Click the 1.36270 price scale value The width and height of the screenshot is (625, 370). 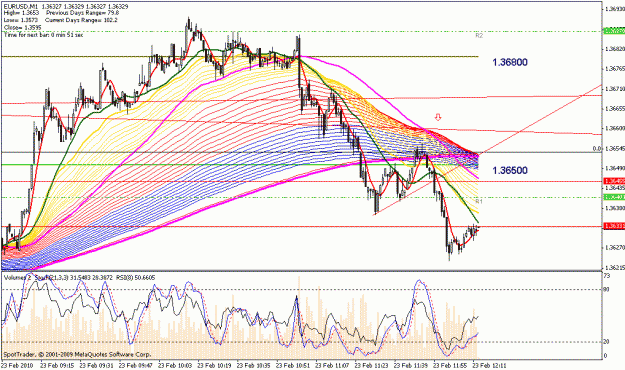coord(615,248)
